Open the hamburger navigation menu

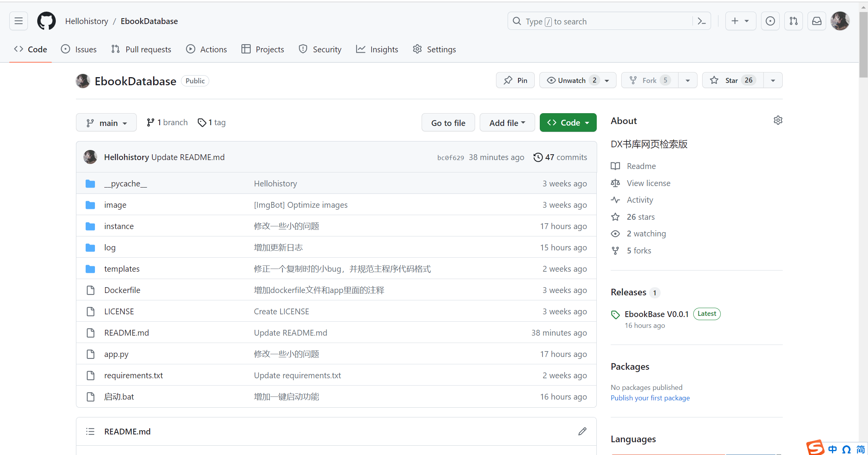tap(19, 21)
